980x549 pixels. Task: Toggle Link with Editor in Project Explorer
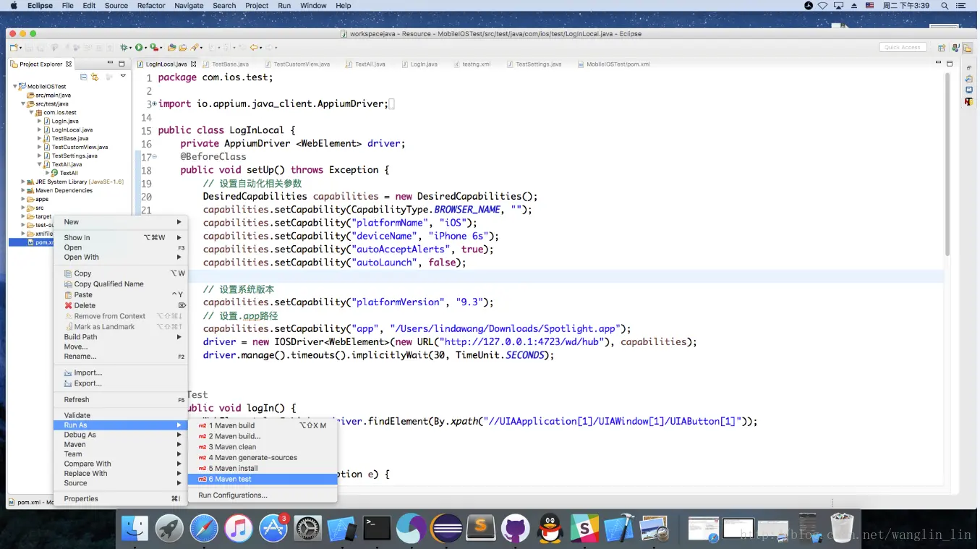[x=94, y=77]
